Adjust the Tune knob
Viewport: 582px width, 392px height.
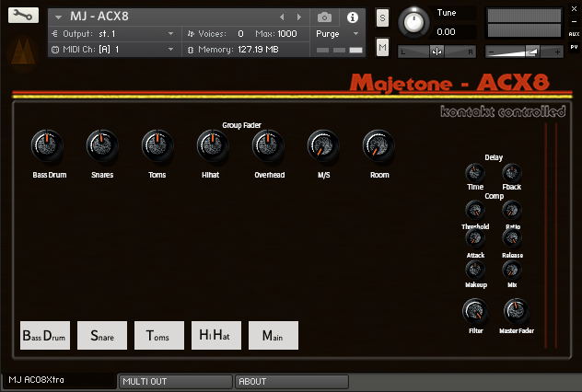[413, 22]
